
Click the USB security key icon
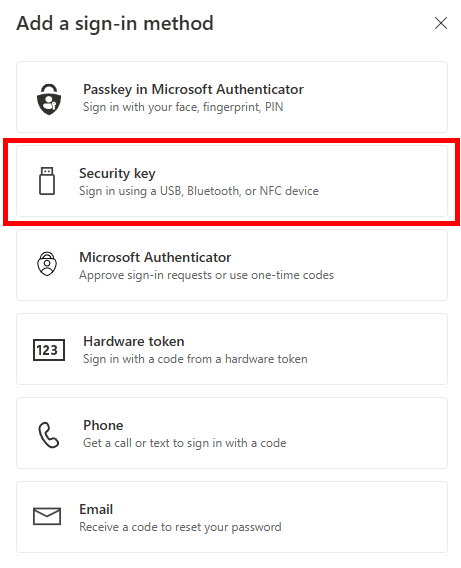47,181
